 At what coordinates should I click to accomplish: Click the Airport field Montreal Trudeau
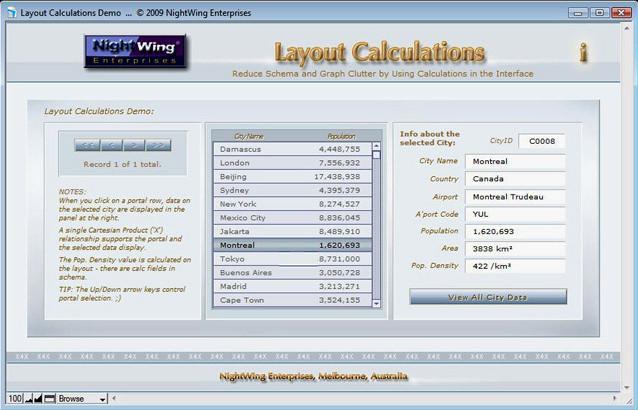point(515,197)
